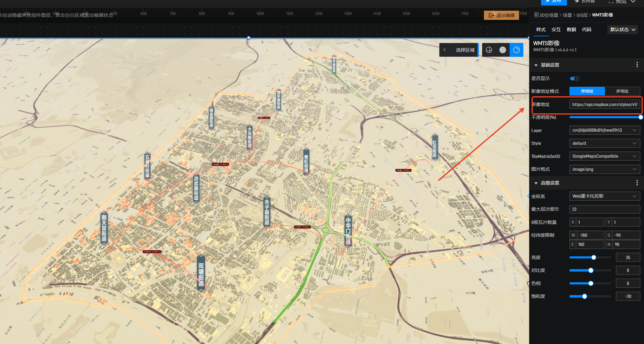The image size is (644, 344).
Task: Switch to the 交互 tab
Action: pyautogui.click(x=556, y=30)
